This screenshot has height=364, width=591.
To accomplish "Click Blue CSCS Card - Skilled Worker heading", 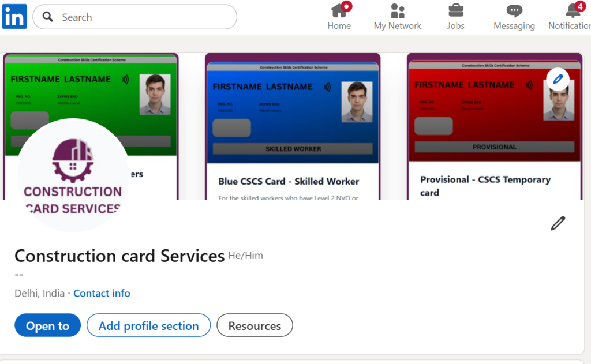I will click(289, 181).
